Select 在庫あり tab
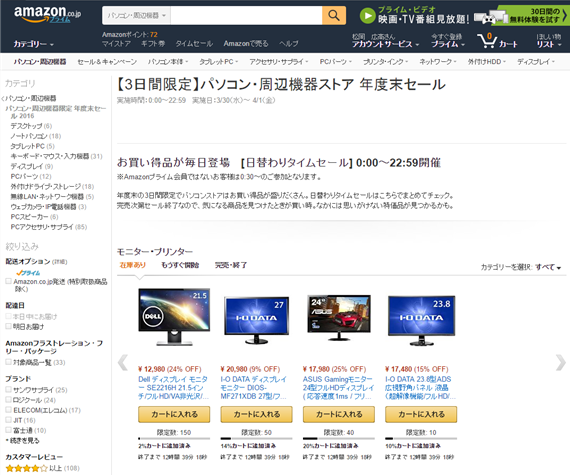The image size is (570, 475). tap(133, 265)
